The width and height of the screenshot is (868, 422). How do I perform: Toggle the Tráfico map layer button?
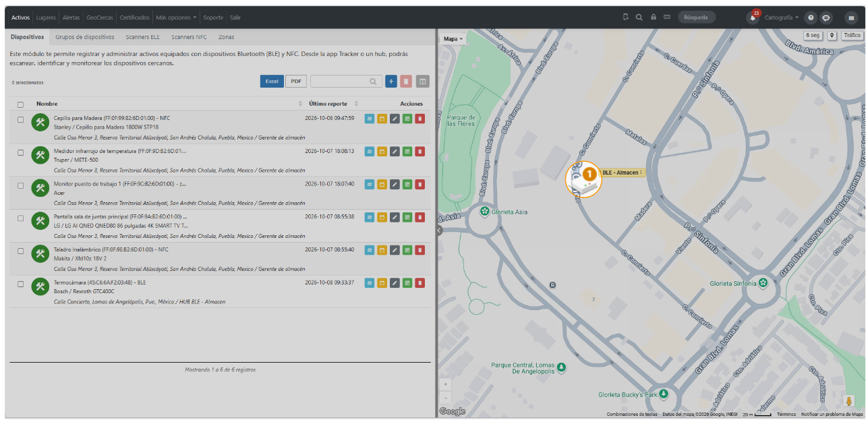point(852,36)
